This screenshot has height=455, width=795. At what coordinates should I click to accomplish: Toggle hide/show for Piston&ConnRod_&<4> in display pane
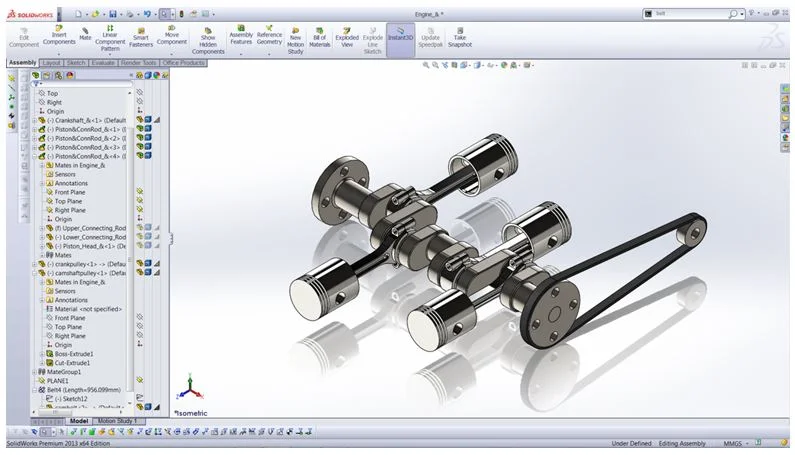(139, 156)
